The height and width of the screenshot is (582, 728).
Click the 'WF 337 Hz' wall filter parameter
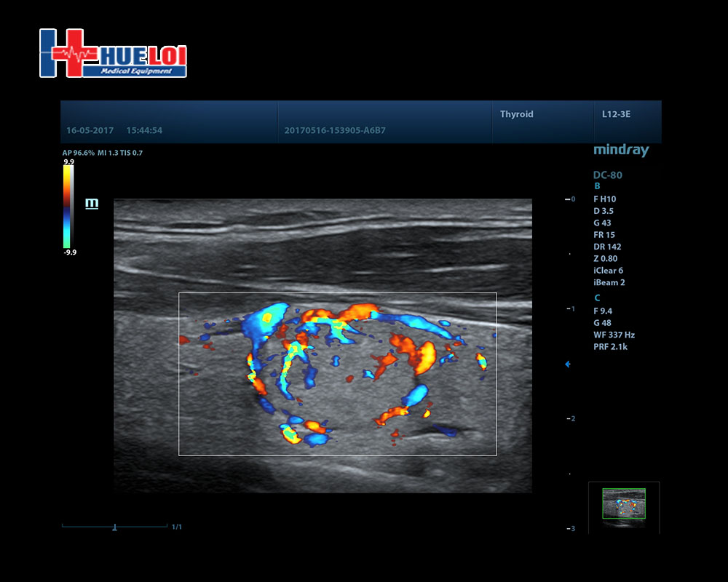tap(614, 335)
